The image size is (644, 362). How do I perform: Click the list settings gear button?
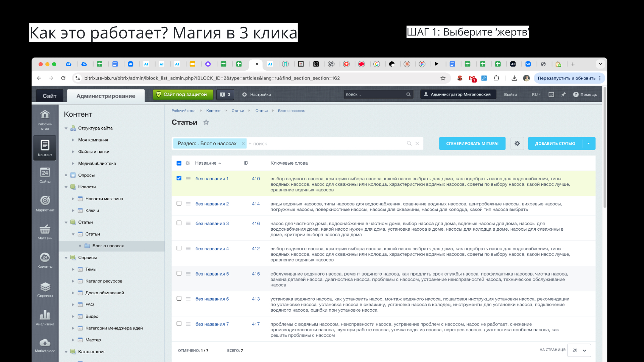point(517,143)
